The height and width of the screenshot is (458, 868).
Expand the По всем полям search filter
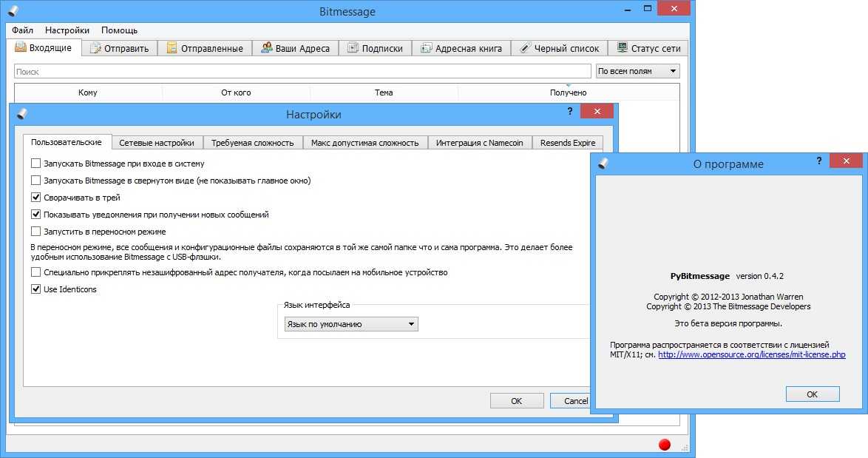[x=637, y=71]
